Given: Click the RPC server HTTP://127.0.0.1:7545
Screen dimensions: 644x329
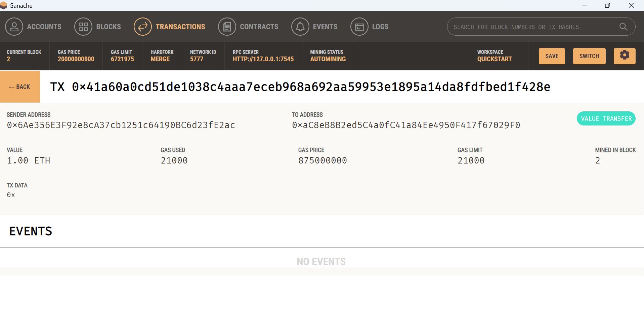Looking at the screenshot, I should [263, 59].
